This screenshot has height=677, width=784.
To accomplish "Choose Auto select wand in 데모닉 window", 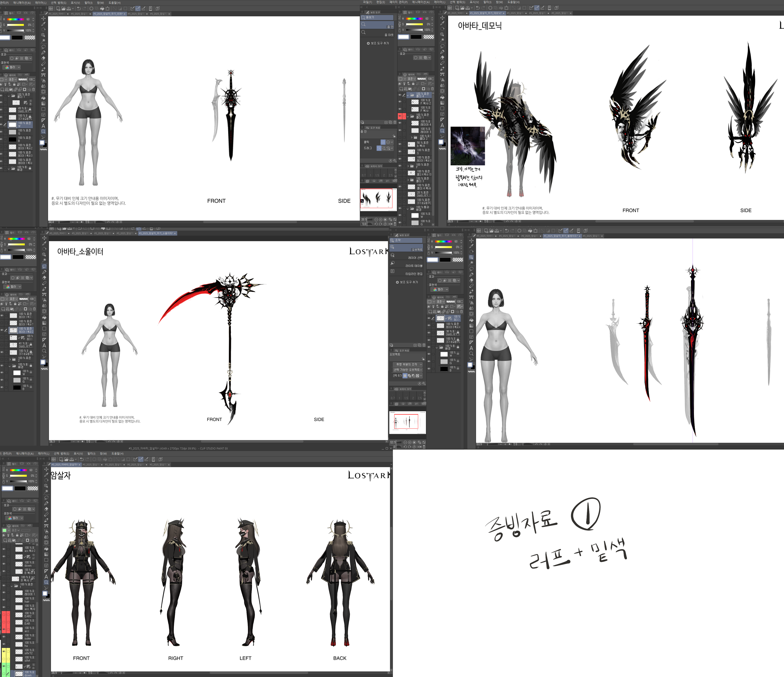I will 442,40.
